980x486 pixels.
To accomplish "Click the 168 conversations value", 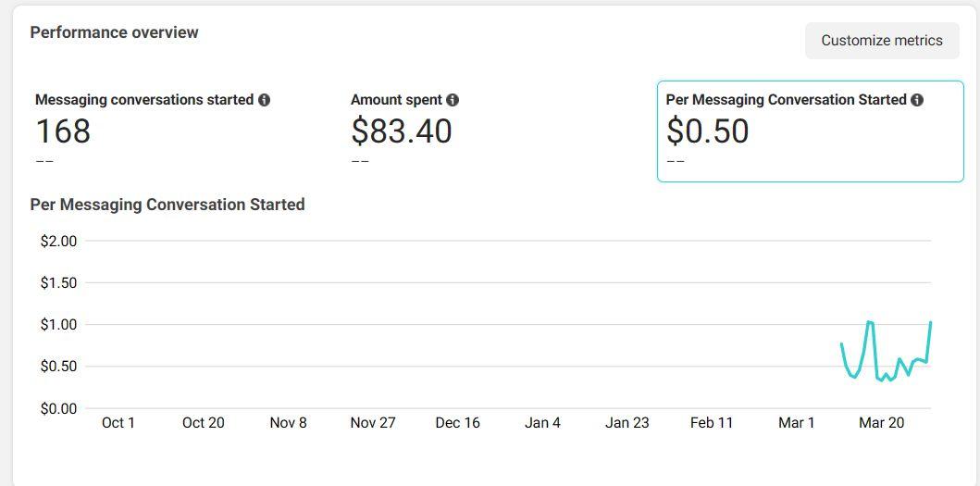I will [x=63, y=131].
